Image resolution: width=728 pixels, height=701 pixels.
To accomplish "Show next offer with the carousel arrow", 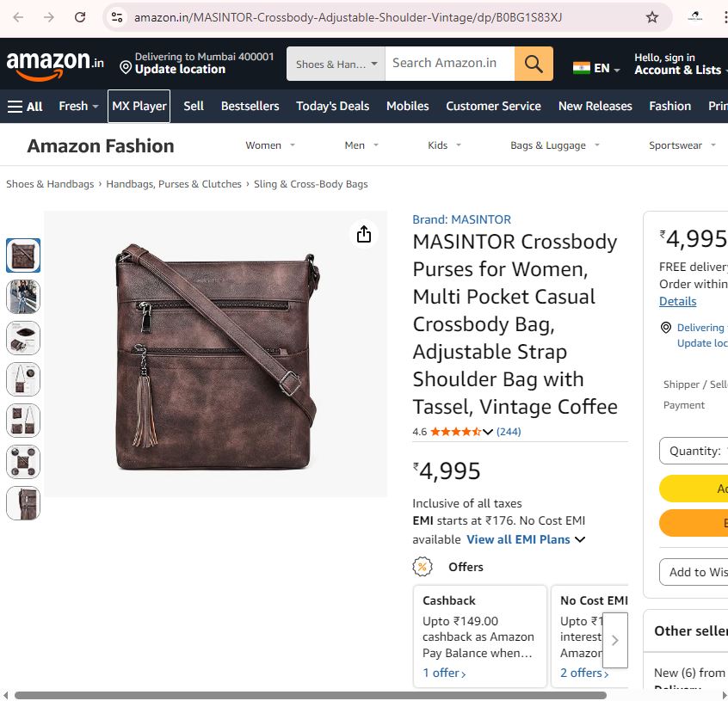I will coord(614,640).
